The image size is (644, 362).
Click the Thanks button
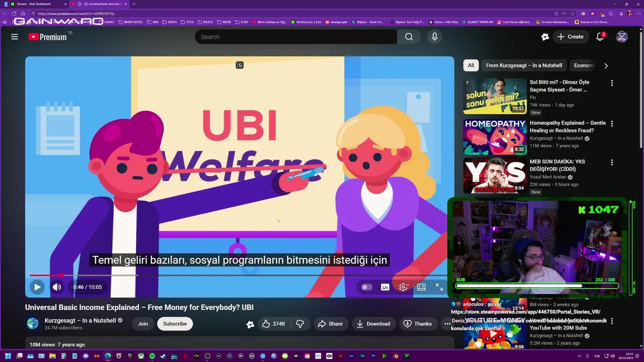click(x=418, y=324)
